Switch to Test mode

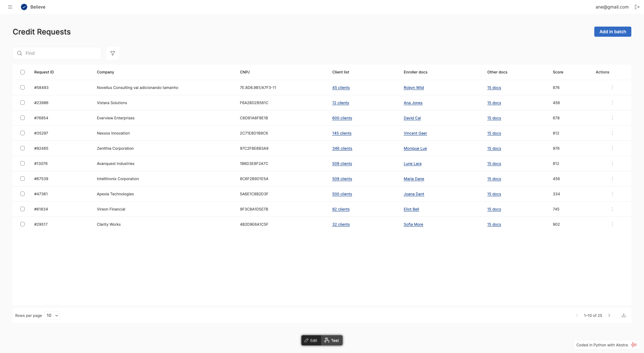coord(332,340)
